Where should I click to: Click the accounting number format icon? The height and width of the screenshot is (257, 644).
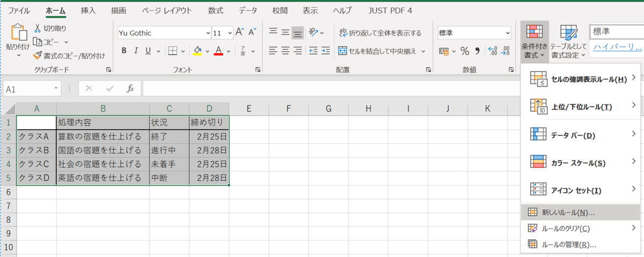pyautogui.click(x=444, y=51)
